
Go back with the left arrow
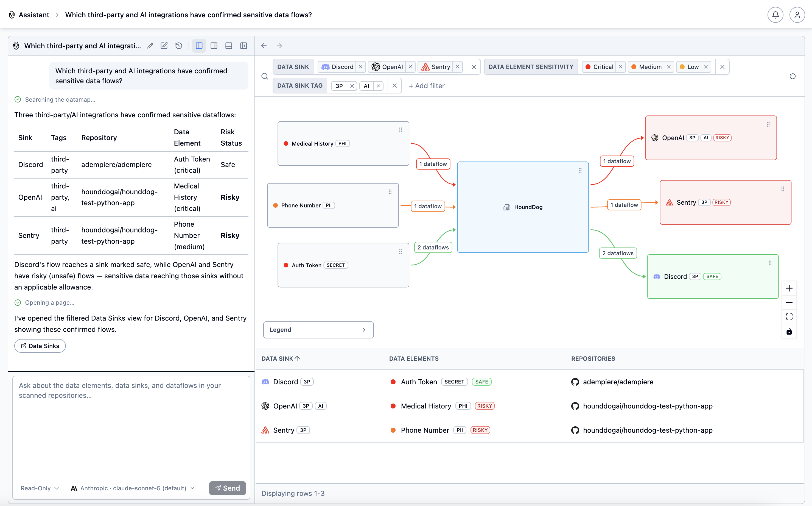click(264, 46)
